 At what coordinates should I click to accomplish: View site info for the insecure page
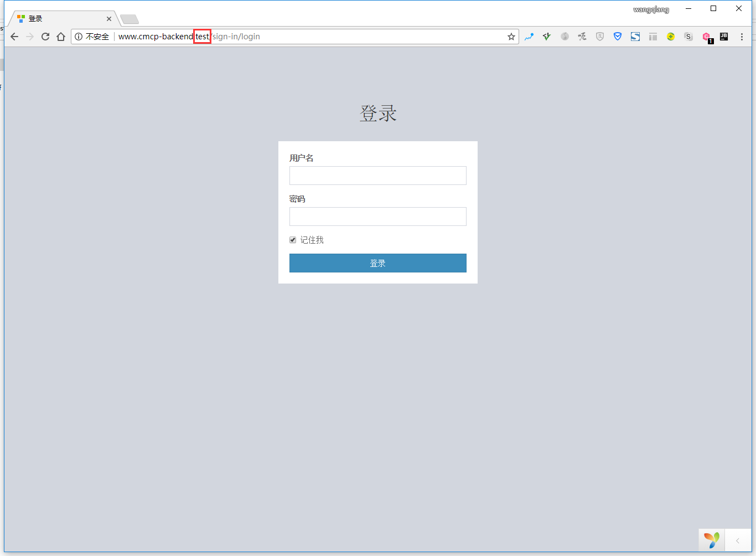point(79,37)
